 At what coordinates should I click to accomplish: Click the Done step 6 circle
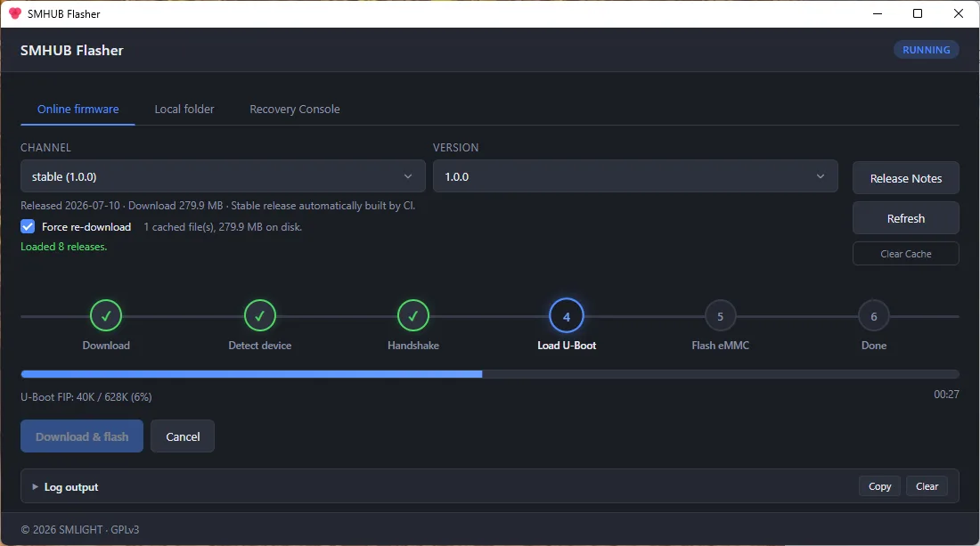point(874,316)
